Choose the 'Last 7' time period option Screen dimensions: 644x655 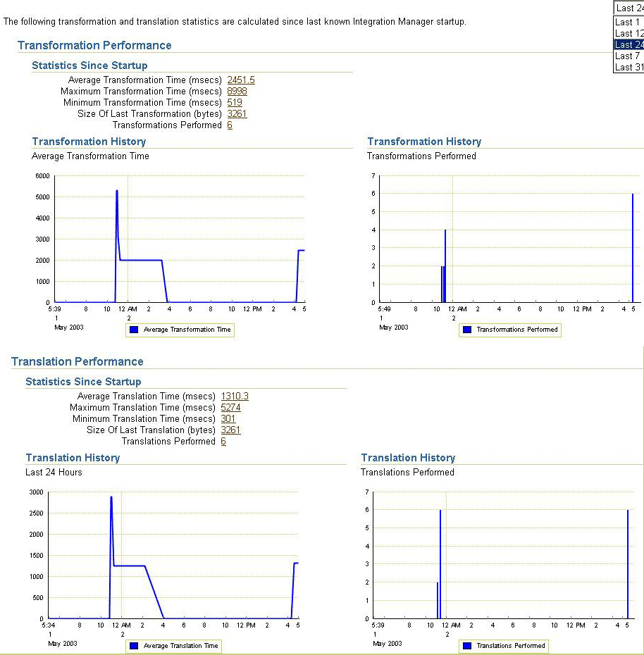coord(629,56)
